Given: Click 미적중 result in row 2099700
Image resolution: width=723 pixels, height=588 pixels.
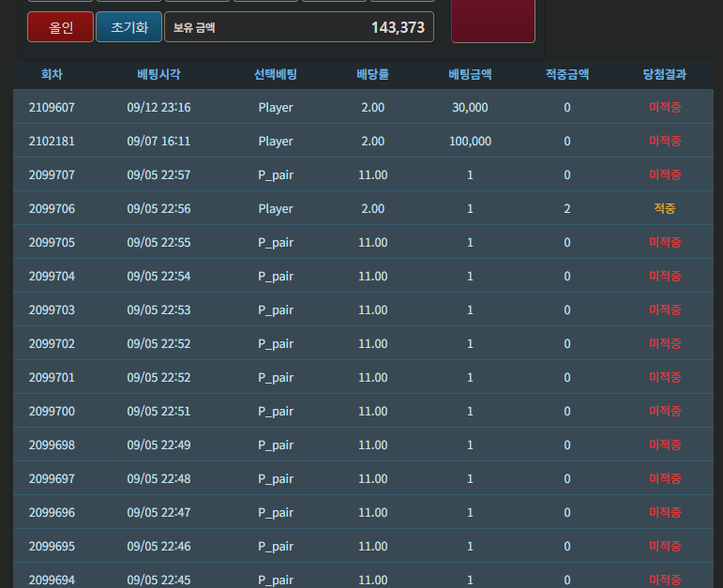Looking at the screenshot, I should [x=665, y=411].
